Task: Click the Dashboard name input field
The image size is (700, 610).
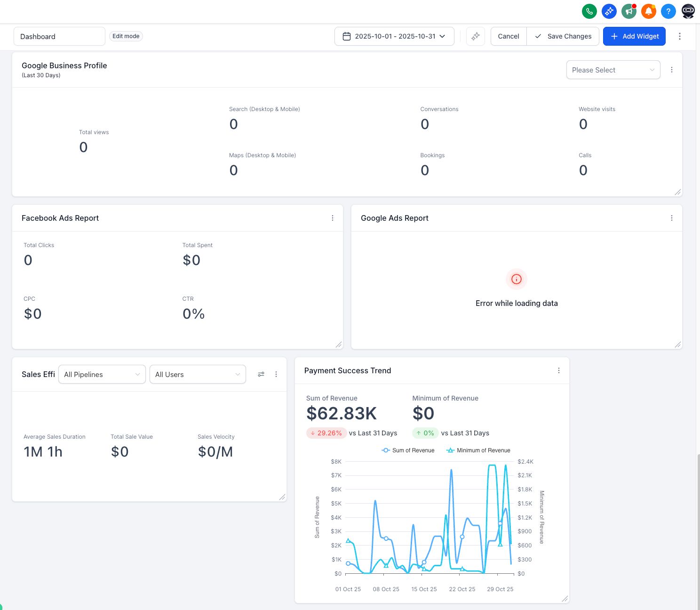Action: coord(59,36)
